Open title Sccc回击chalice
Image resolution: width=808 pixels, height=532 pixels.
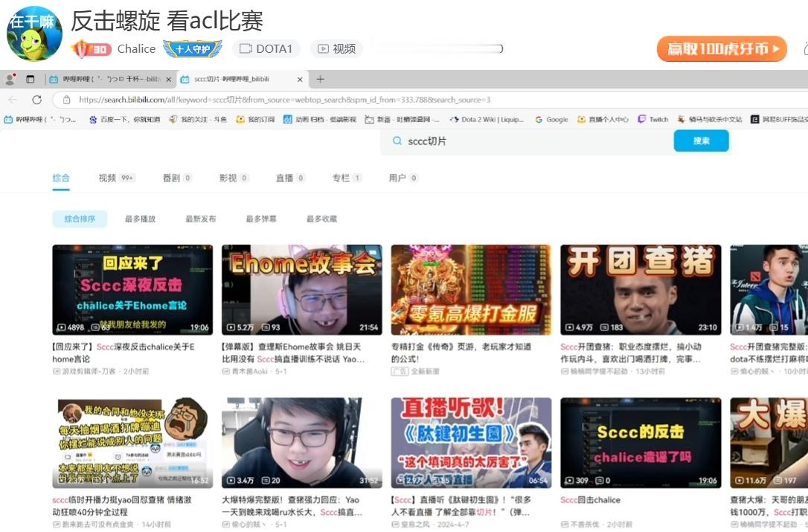pos(590,499)
